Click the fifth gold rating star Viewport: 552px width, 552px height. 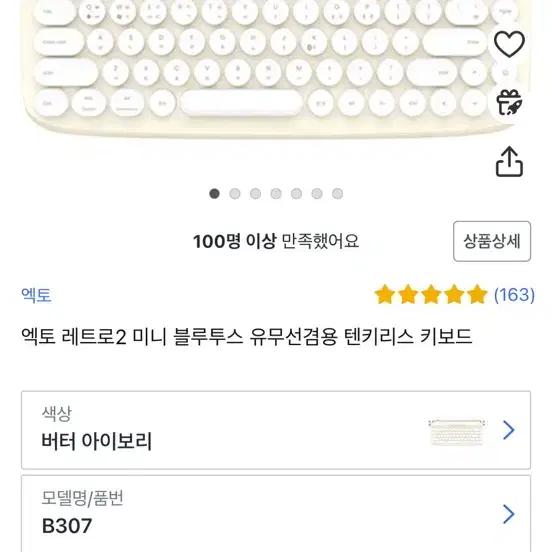477,295
